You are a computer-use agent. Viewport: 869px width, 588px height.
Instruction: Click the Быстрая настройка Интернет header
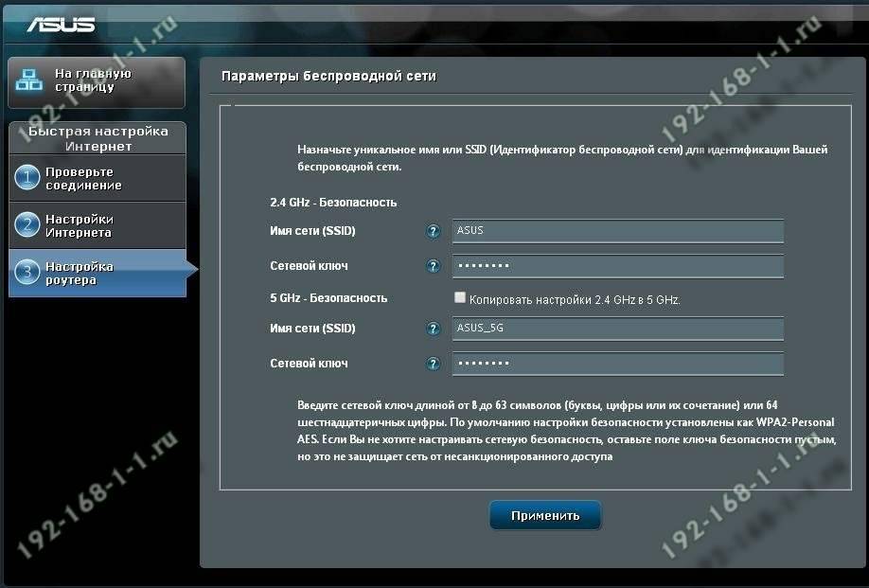(98, 138)
